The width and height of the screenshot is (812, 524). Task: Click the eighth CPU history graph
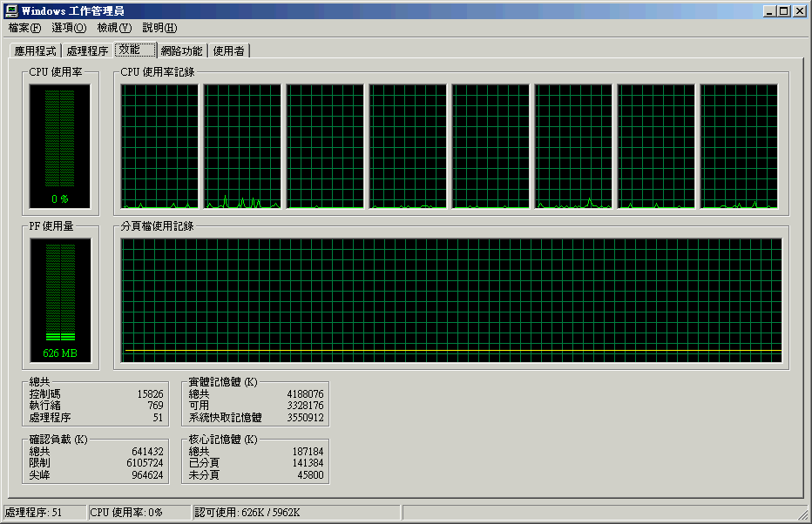click(x=739, y=146)
